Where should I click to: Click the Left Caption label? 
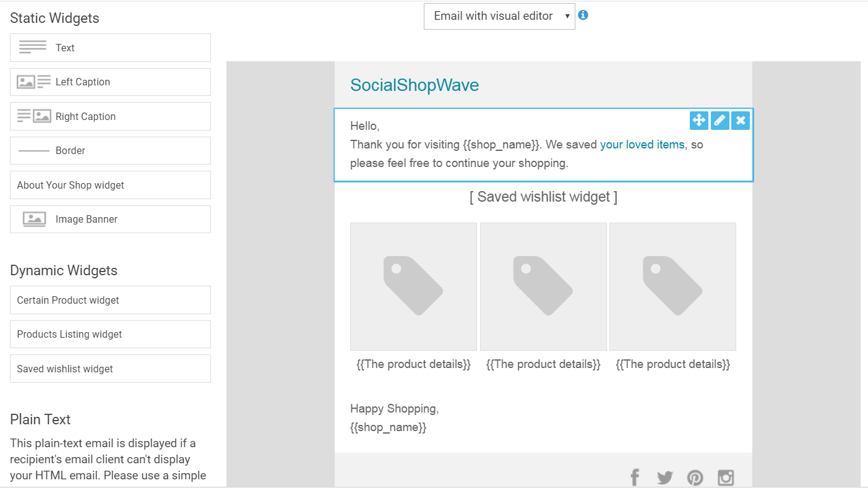click(x=83, y=82)
